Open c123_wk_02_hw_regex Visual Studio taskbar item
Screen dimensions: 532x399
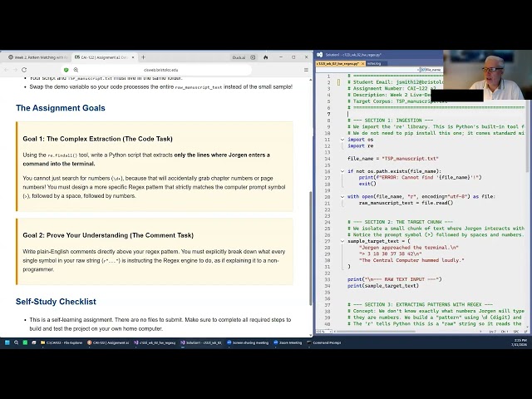(155, 342)
